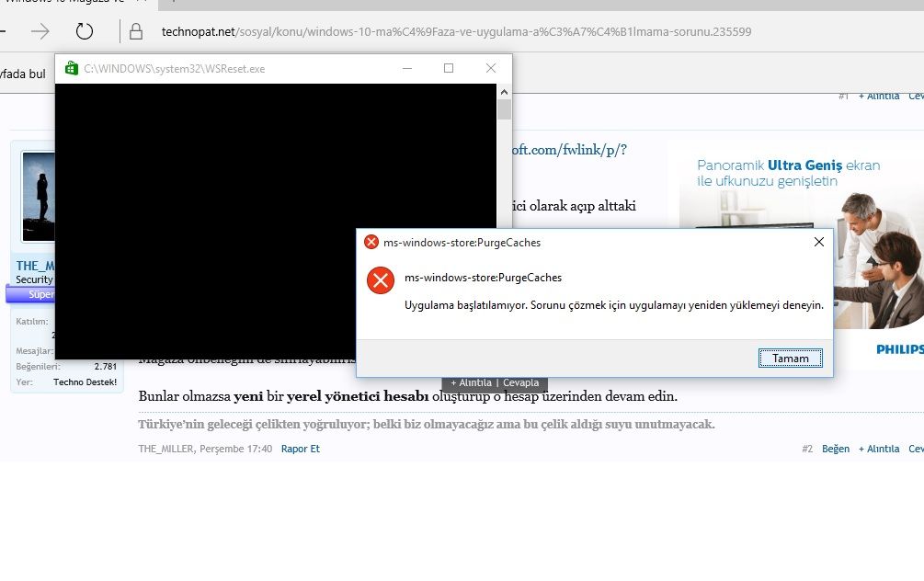Click the WSReset console scrollbar thumb
This screenshot has width=924, height=581.
tap(504, 109)
